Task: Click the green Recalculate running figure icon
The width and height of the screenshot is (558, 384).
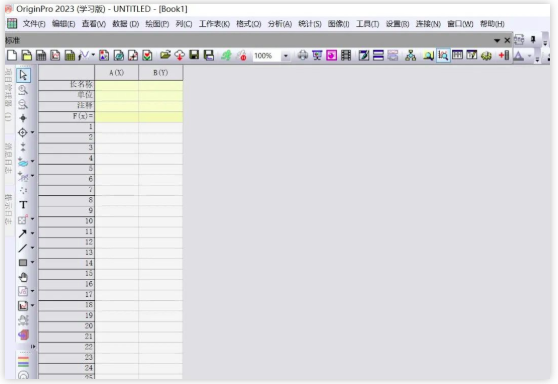Action: pos(226,55)
